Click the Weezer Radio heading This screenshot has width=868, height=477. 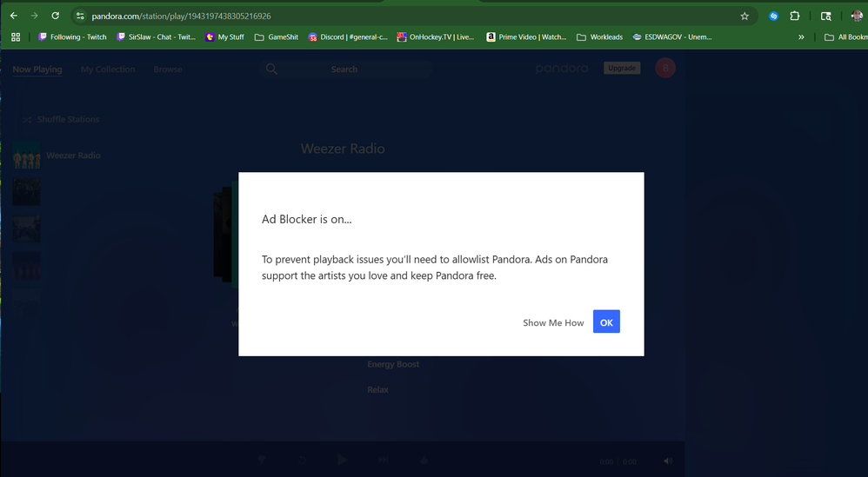tap(343, 149)
